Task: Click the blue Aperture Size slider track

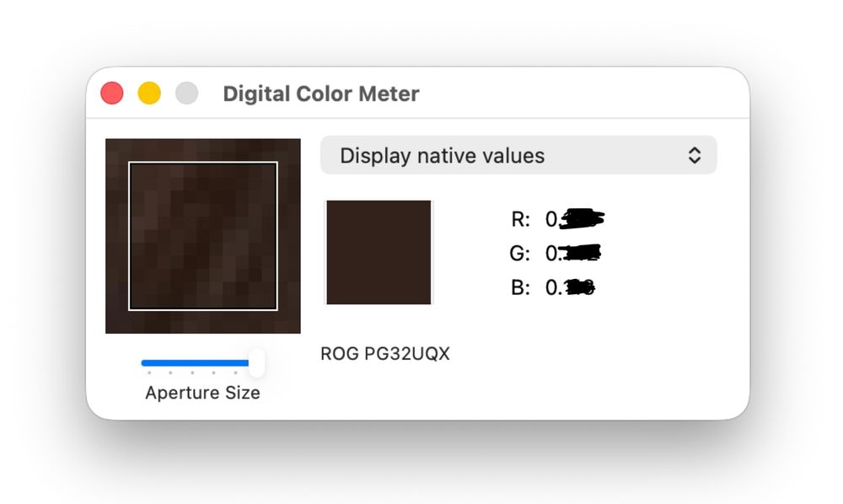Action: pos(195,362)
